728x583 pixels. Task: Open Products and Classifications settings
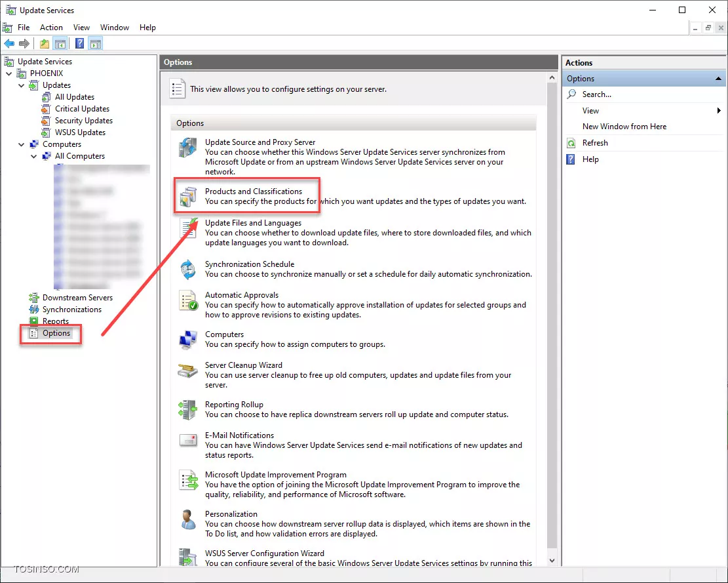254,191
